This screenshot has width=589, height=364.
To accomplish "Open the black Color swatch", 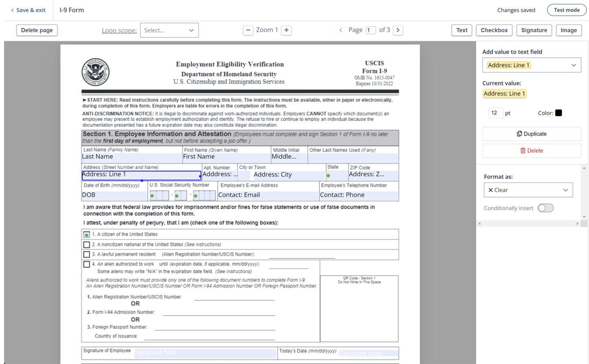I will (x=558, y=113).
